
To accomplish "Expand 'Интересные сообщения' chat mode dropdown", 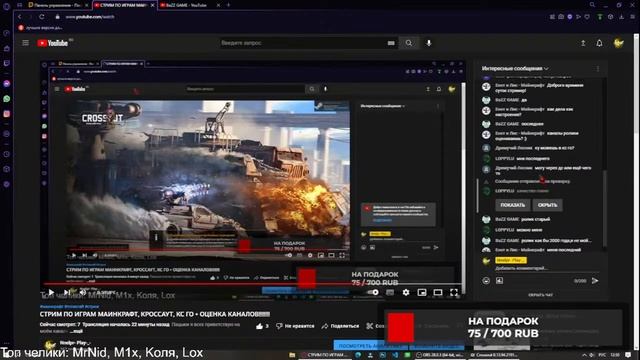I will [515, 69].
